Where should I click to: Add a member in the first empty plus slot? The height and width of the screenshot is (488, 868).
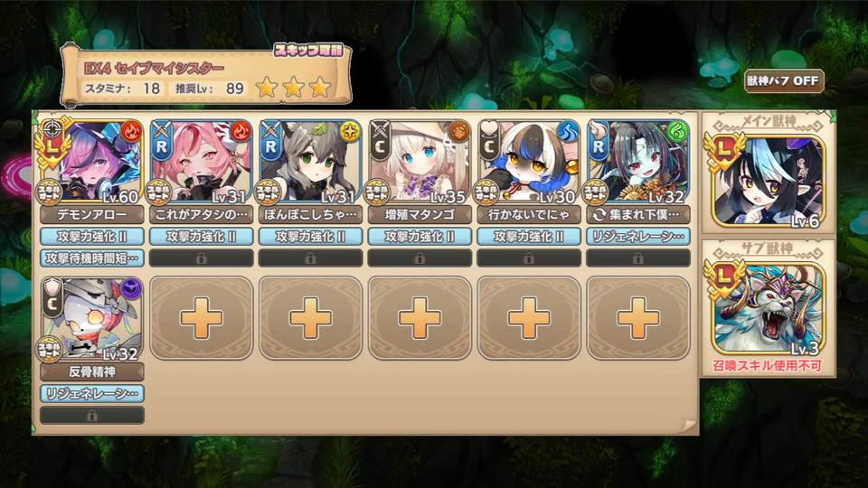click(202, 318)
